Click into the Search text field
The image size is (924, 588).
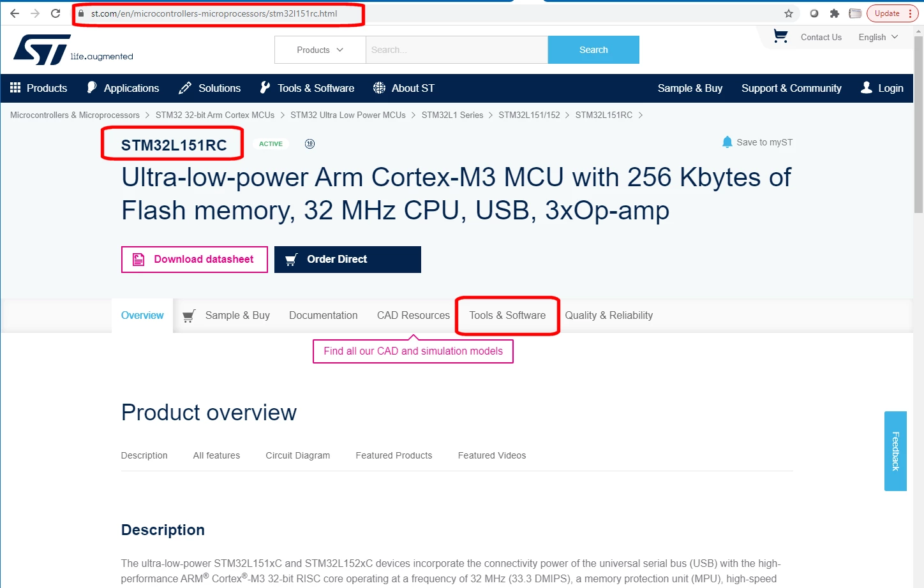tap(457, 50)
